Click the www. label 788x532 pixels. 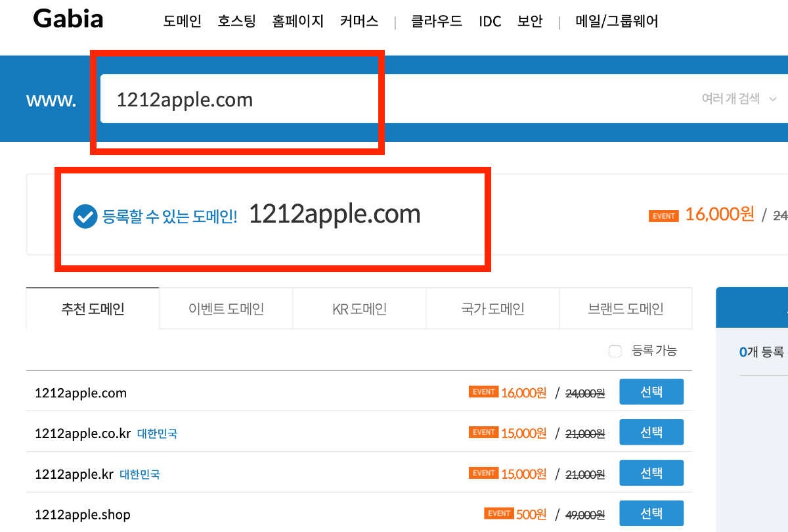pyautogui.click(x=51, y=100)
